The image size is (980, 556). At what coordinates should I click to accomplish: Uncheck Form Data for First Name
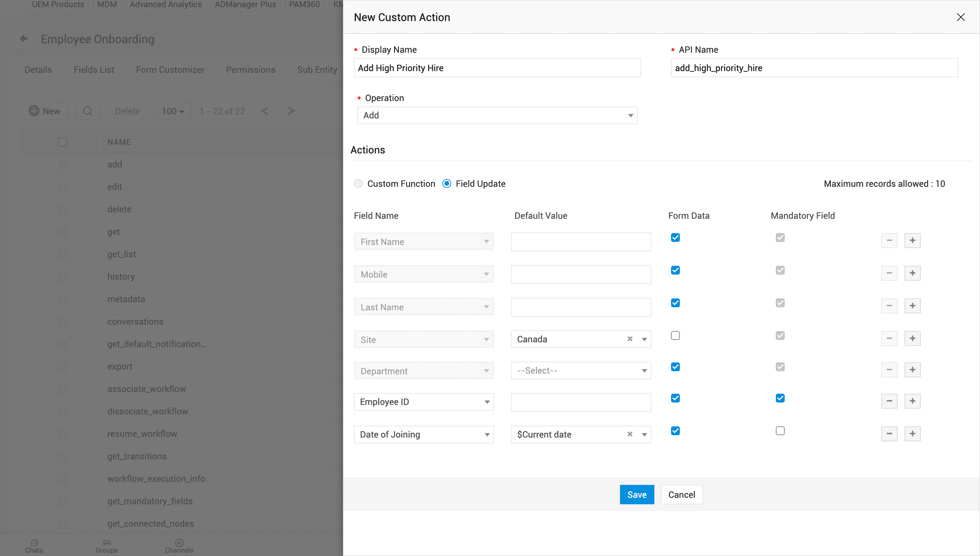tap(675, 238)
